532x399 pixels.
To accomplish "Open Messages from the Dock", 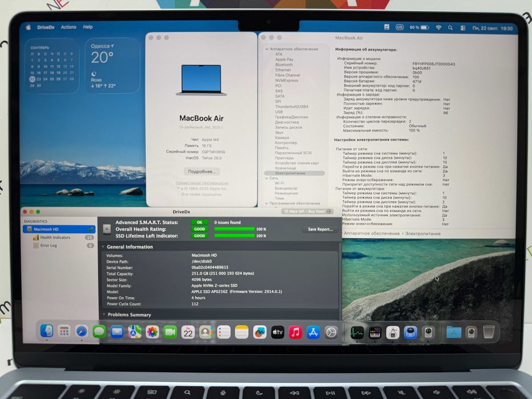I will point(99,332).
